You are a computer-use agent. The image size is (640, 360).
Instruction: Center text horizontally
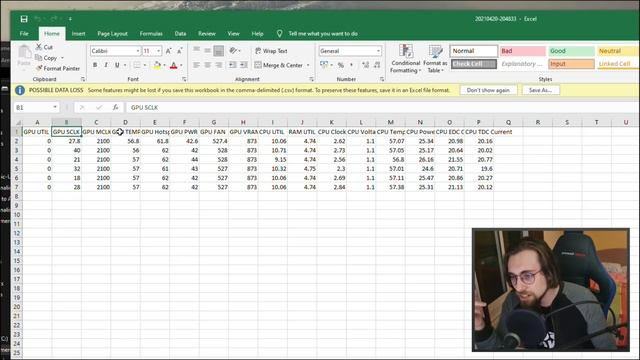tap(207, 65)
